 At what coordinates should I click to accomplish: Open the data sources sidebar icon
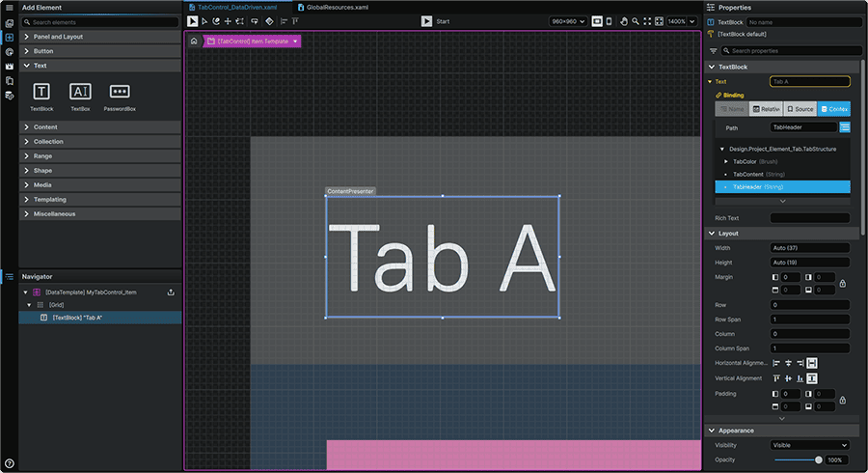[x=9, y=96]
